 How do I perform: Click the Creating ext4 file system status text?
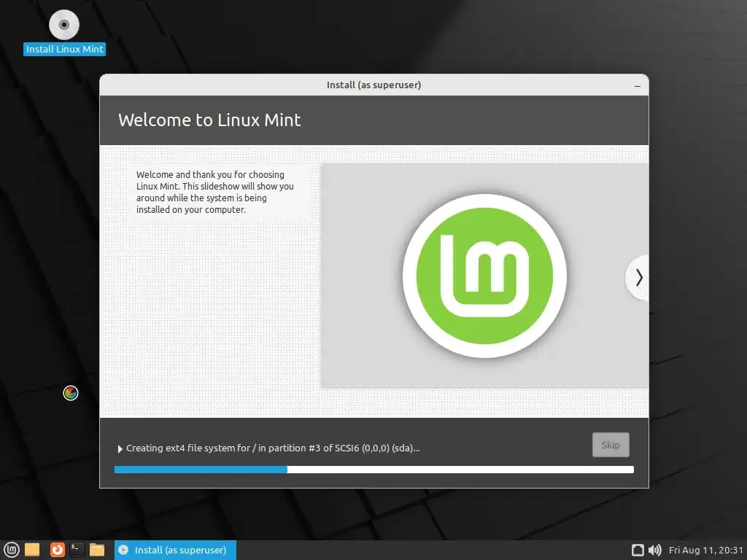pyautogui.click(x=273, y=448)
